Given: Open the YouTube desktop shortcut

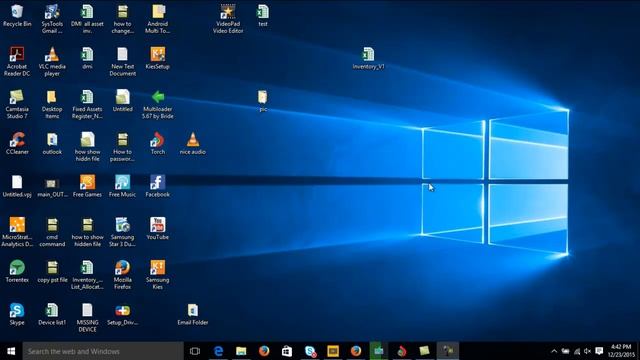Looking at the screenshot, I should click(158, 229).
